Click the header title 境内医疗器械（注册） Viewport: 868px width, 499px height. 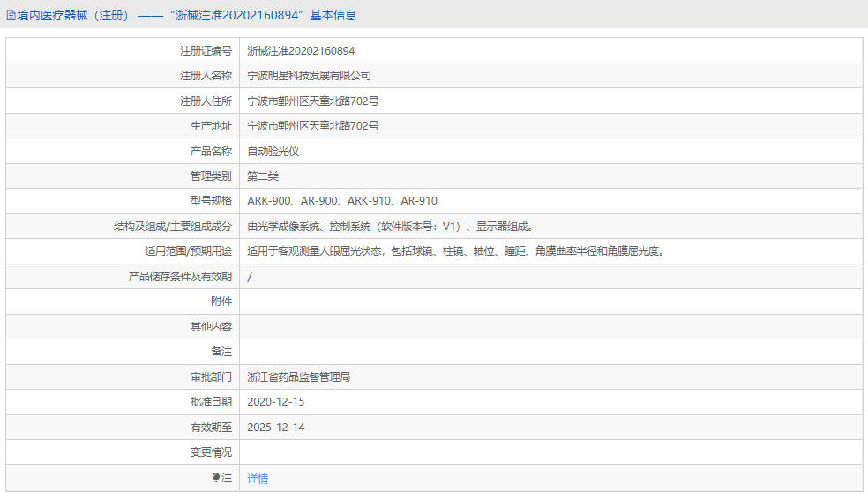[x=75, y=16]
